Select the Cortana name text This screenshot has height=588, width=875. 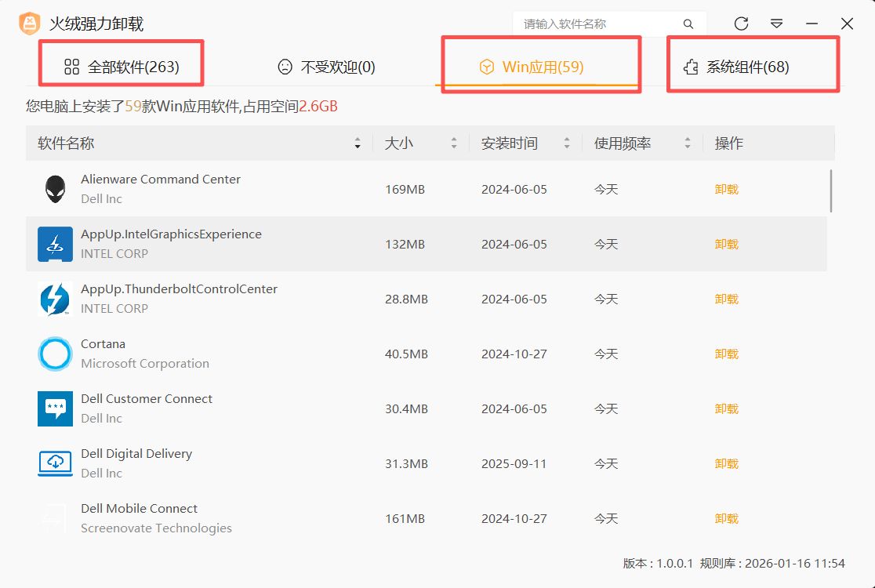pyautogui.click(x=103, y=343)
